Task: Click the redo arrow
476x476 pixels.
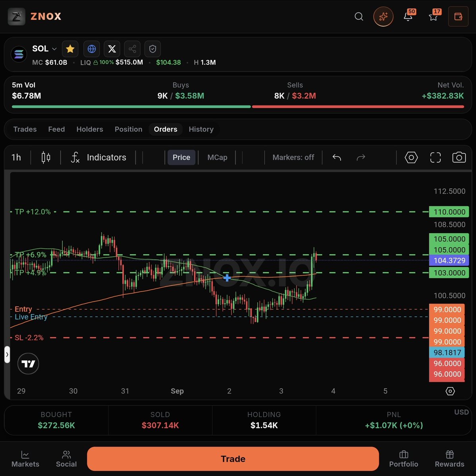Action: coord(360,157)
